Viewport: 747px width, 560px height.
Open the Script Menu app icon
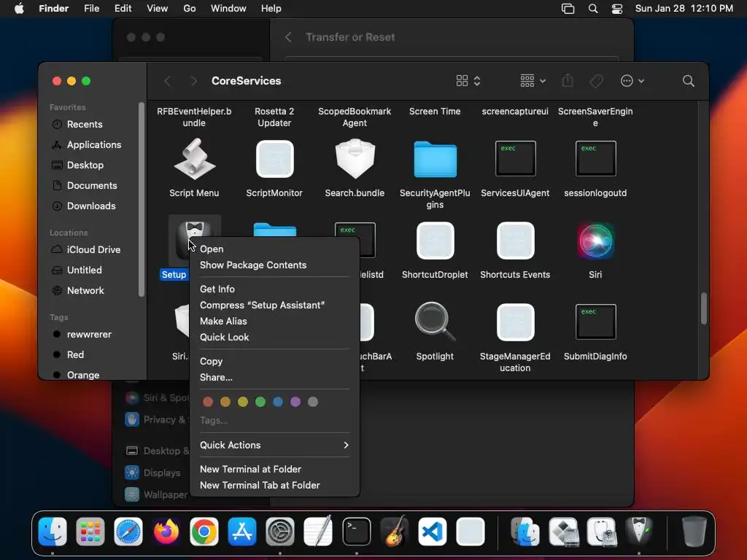194,159
